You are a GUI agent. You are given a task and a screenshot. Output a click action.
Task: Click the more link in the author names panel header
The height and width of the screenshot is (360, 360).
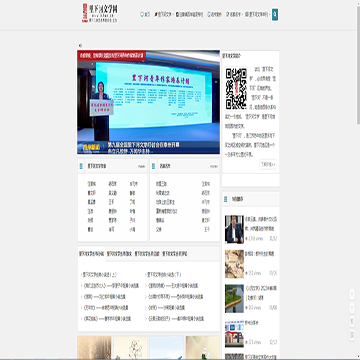[141, 166]
